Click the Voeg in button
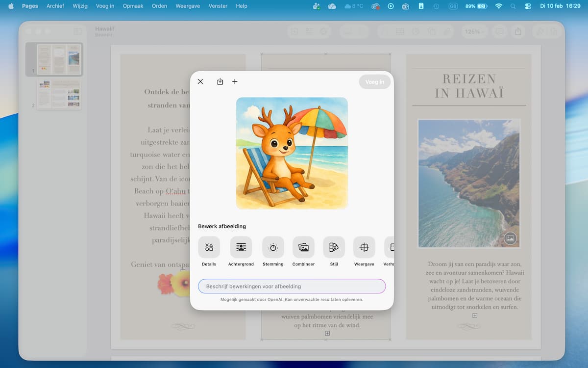The image size is (588, 368). [374, 82]
